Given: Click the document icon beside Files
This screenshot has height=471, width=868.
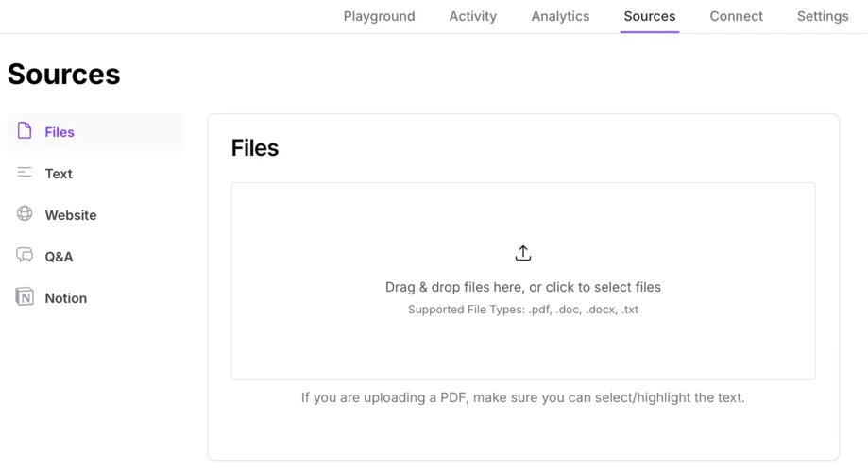Looking at the screenshot, I should (x=25, y=131).
